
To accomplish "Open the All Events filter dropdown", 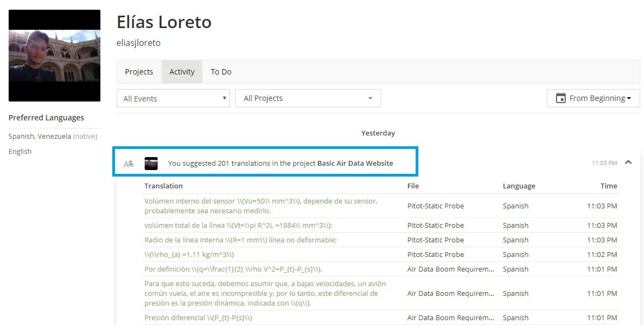I will pos(173,99).
